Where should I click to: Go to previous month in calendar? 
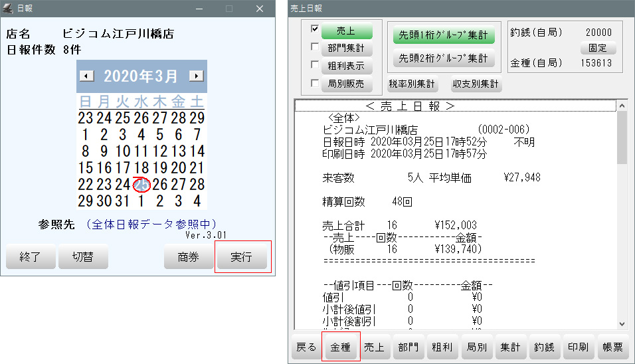click(86, 76)
